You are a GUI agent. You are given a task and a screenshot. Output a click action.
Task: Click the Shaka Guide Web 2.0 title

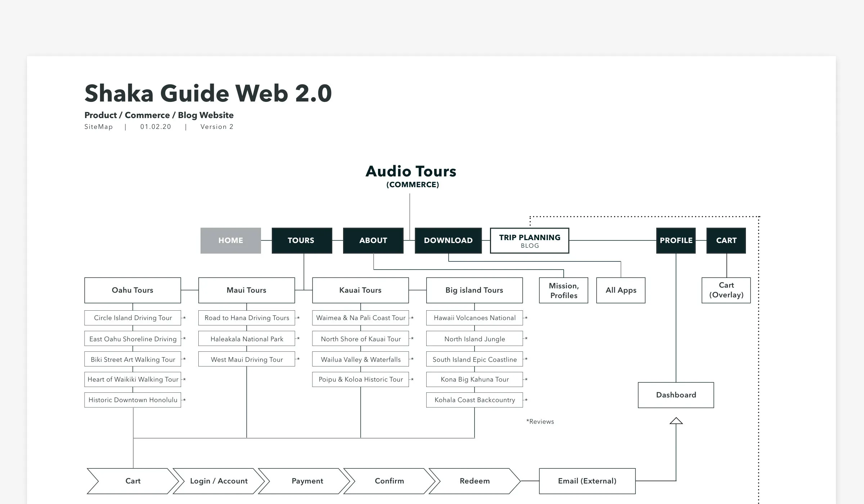pos(208,93)
